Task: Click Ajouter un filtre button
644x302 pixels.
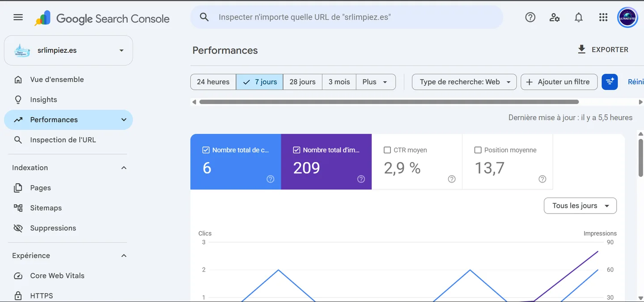Action: pyautogui.click(x=559, y=82)
